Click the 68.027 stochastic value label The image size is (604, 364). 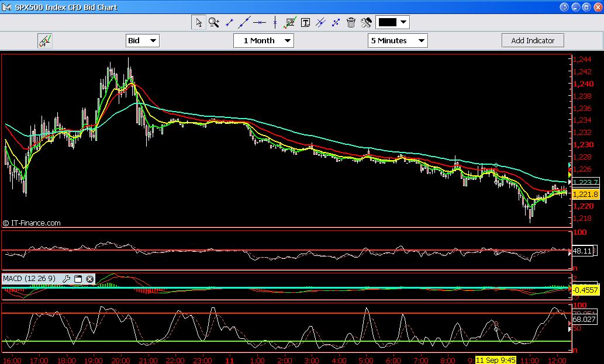584,320
